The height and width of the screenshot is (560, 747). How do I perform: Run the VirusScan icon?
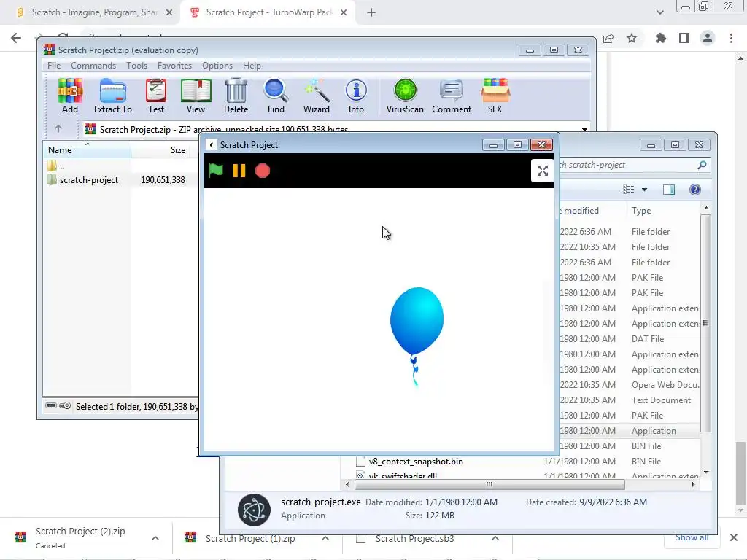(405, 96)
